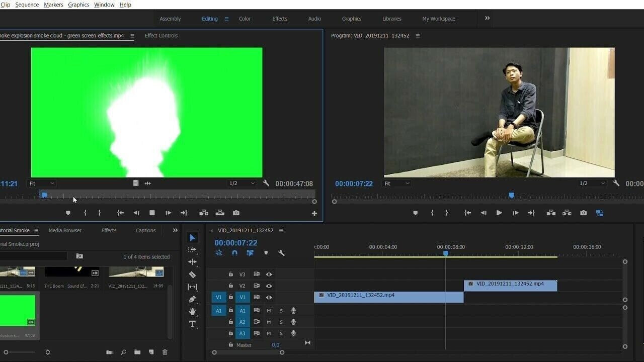
Task: Select the Track Select Forward tool
Action: (192, 250)
